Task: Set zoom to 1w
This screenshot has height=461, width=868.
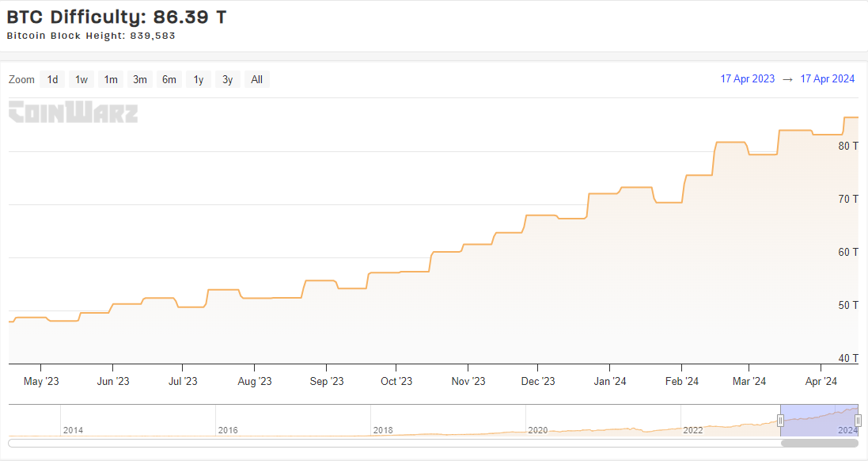Action: (81, 79)
